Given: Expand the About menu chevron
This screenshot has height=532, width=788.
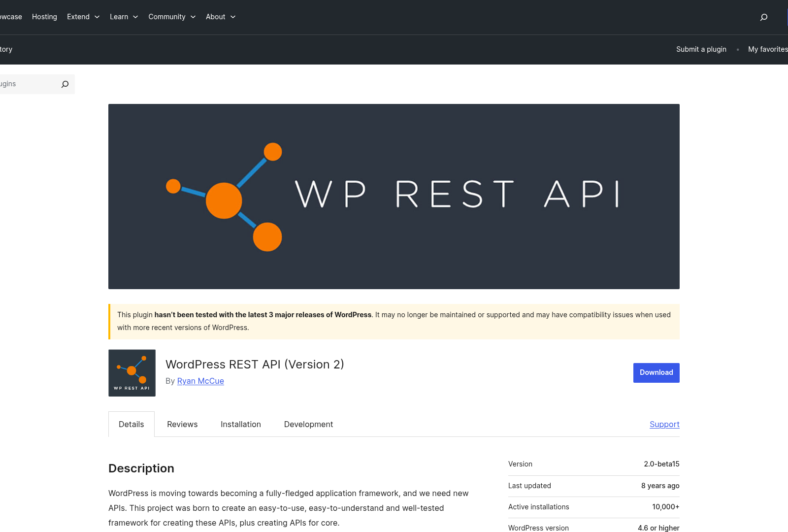Looking at the screenshot, I should tap(233, 17).
